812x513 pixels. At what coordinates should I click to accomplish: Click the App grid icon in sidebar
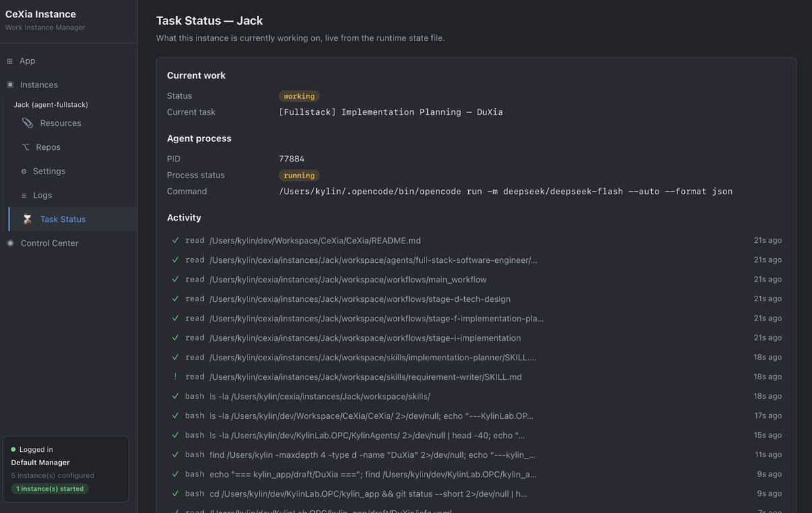9,61
